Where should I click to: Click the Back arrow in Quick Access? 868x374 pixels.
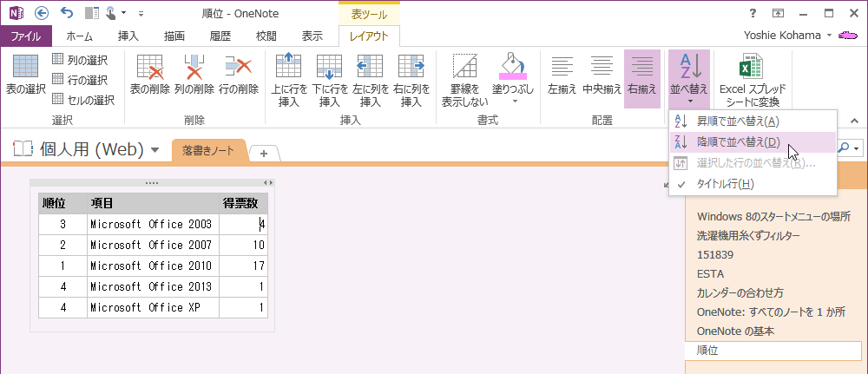click(42, 12)
